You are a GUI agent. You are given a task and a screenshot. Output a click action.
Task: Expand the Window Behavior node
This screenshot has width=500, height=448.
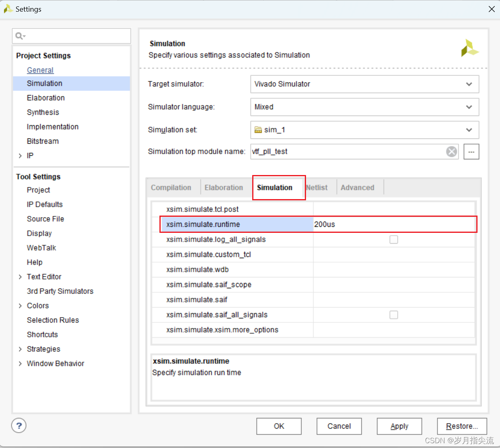pos(20,364)
